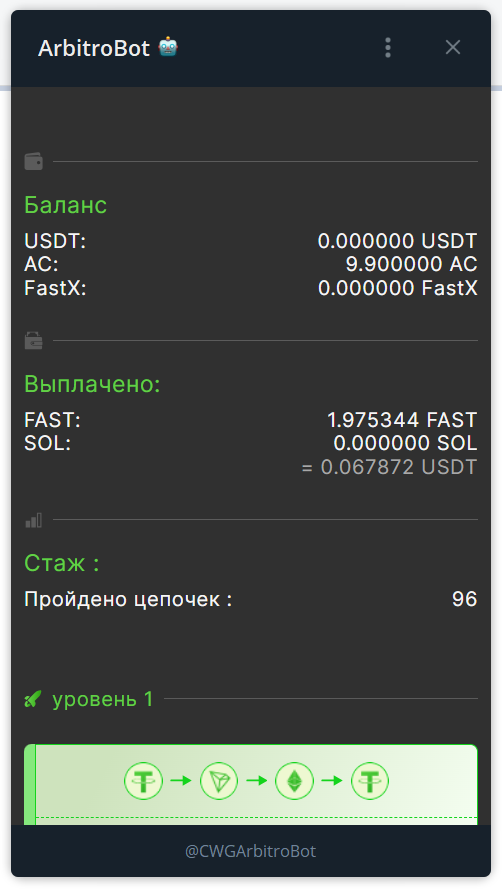502x889 pixels.
Task: Open the @CWGArbitroBot footer link
Action: pyautogui.click(x=251, y=851)
